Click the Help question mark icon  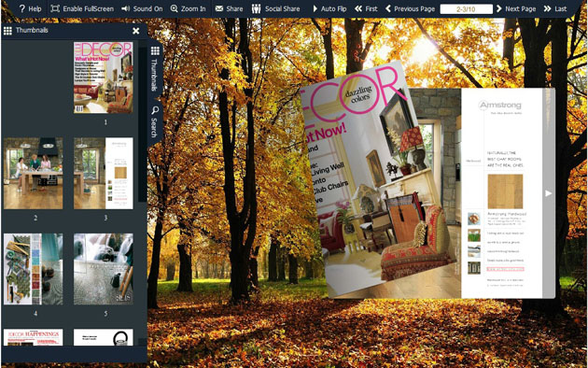pos(21,8)
